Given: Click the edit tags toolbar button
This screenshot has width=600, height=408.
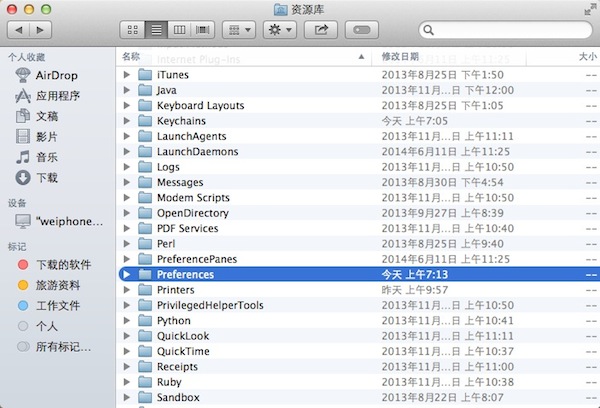Looking at the screenshot, I should click(x=362, y=30).
